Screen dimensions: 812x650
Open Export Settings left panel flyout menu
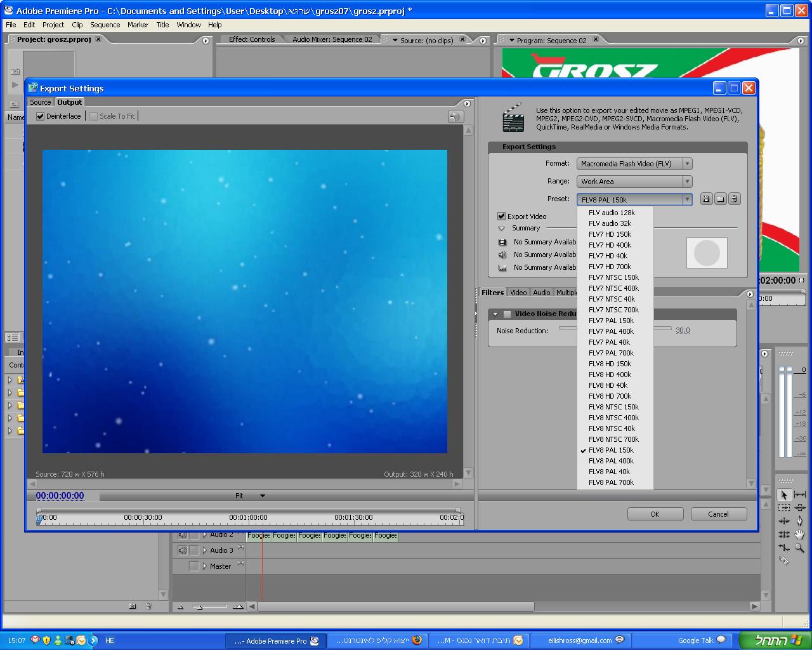tap(468, 103)
